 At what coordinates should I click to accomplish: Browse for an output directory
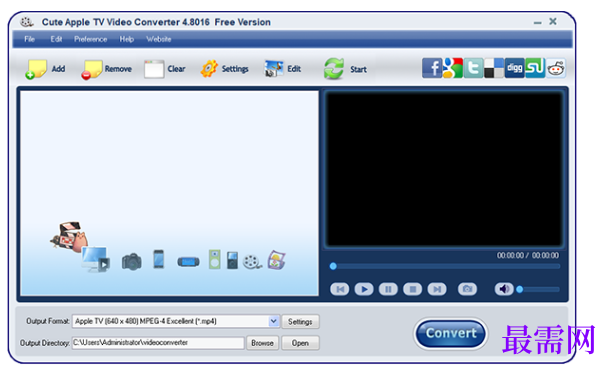262,343
